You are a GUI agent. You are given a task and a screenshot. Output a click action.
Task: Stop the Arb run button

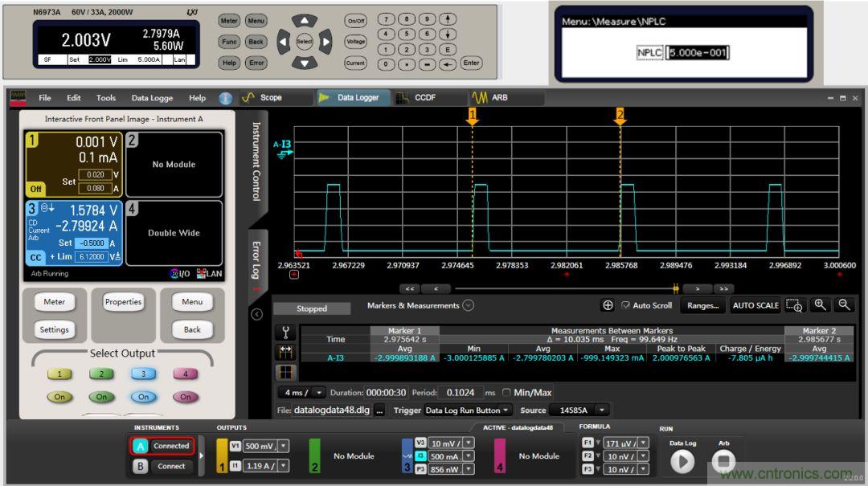pyautogui.click(x=724, y=461)
